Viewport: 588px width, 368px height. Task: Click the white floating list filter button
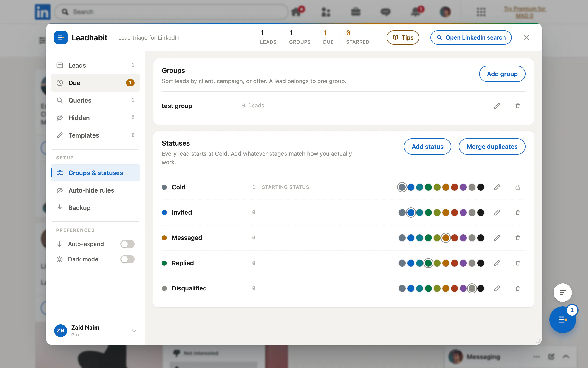point(563,292)
